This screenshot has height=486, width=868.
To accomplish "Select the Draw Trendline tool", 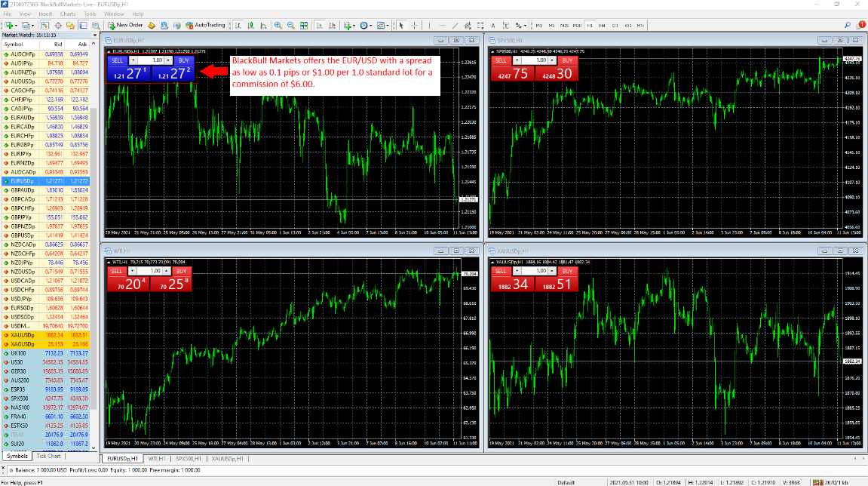I will click(x=455, y=25).
